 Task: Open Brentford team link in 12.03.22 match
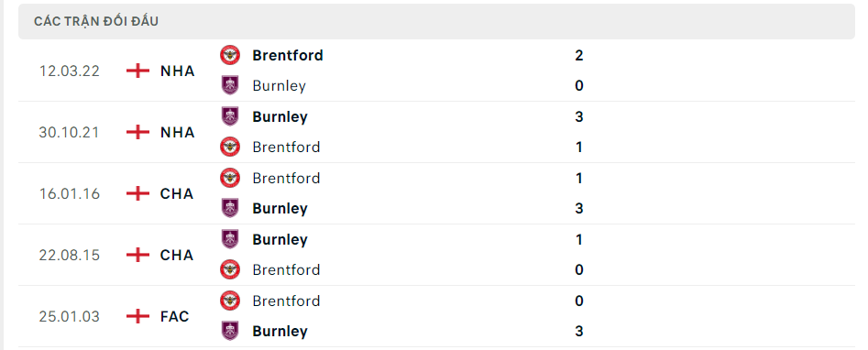tap(288, 55)
